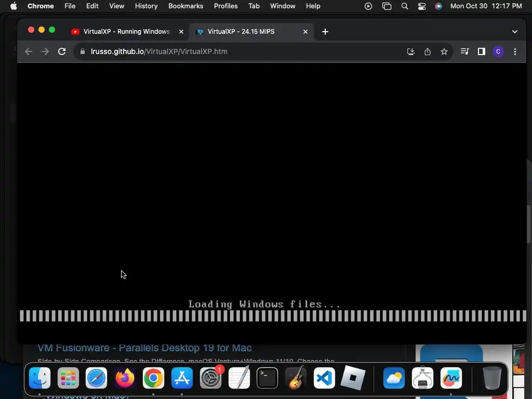Open the Trash in the Dock
The image size is (532, 399).
[x=492, y=378]
